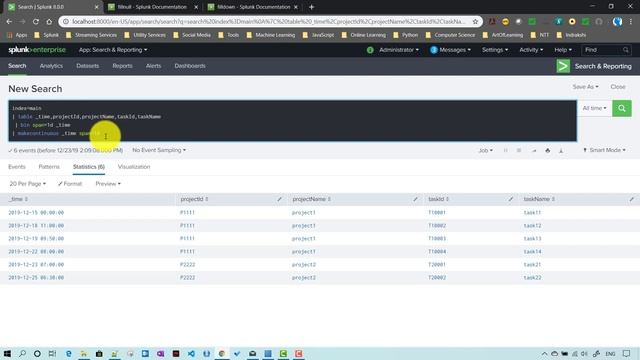This screenshot has width=640, height=360.
Task: Open the All time range picker
Action: (594, 108)
